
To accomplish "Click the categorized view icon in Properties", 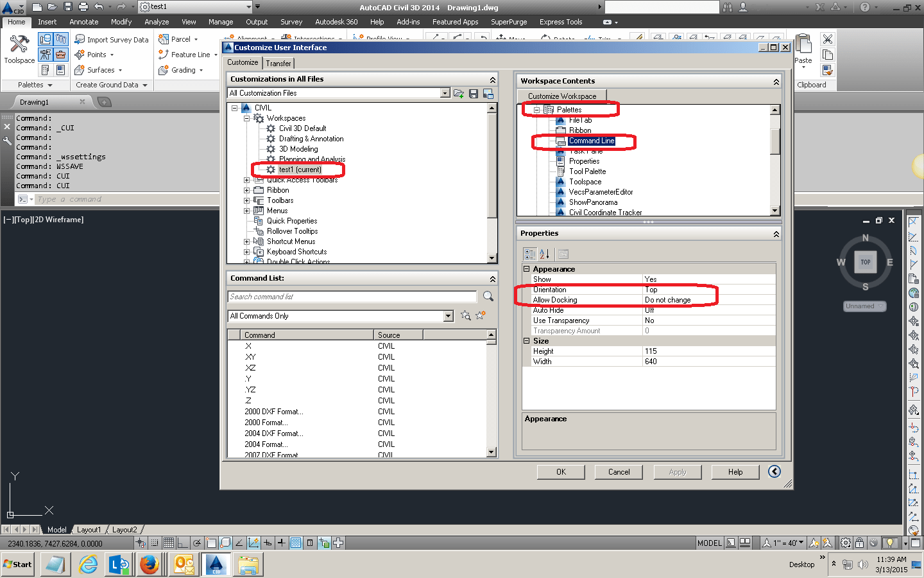I will click(529, 254).
